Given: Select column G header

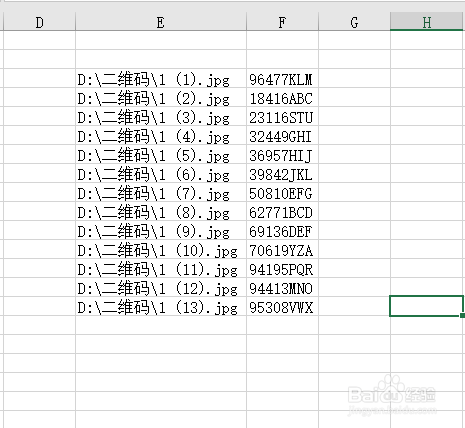Looking at the screenshot, I should [354, 22].
